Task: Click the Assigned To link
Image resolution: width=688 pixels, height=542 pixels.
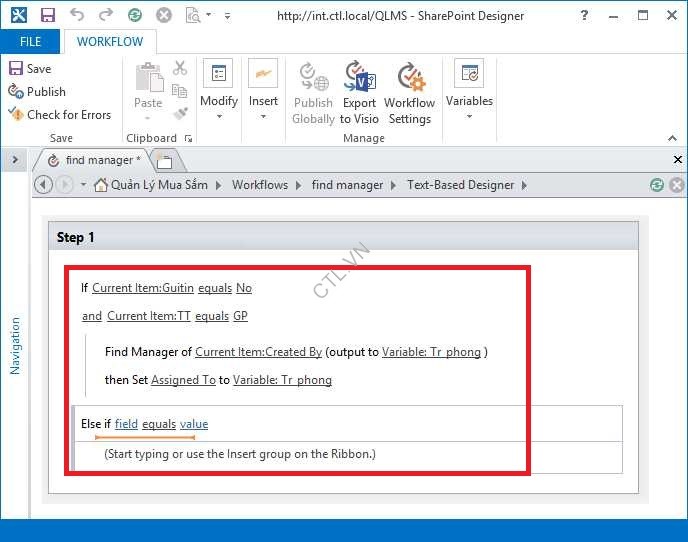Action: pos(183,380)
